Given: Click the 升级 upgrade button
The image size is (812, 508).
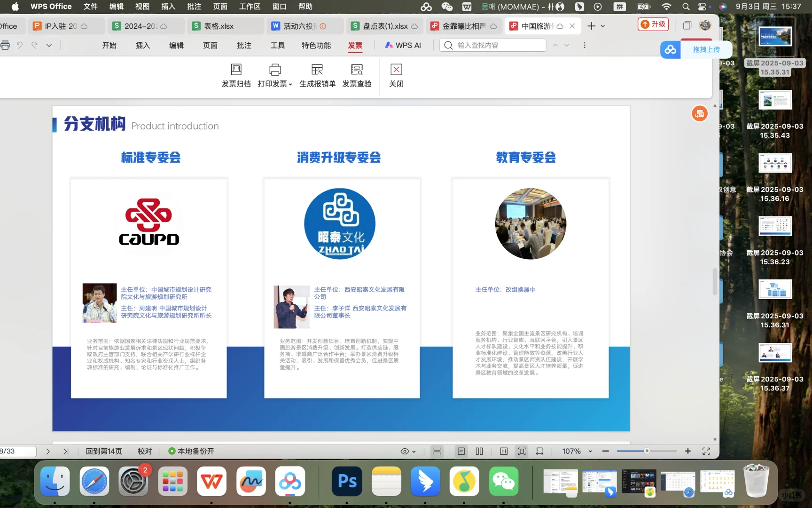Looking at the screenshot, I should click(653, 24).
